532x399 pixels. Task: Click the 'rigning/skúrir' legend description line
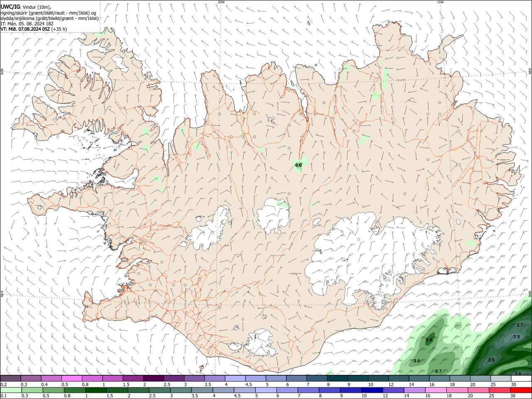tap(48, 13)
